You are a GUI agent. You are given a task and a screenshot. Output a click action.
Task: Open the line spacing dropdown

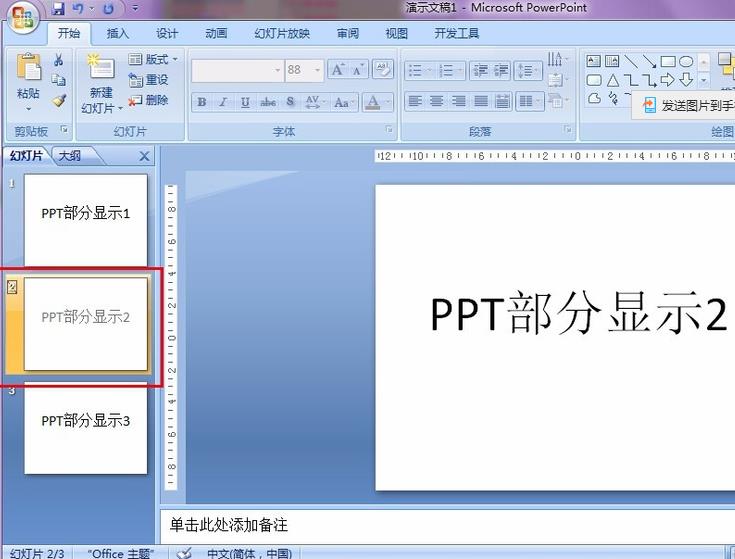click(528, 71)
